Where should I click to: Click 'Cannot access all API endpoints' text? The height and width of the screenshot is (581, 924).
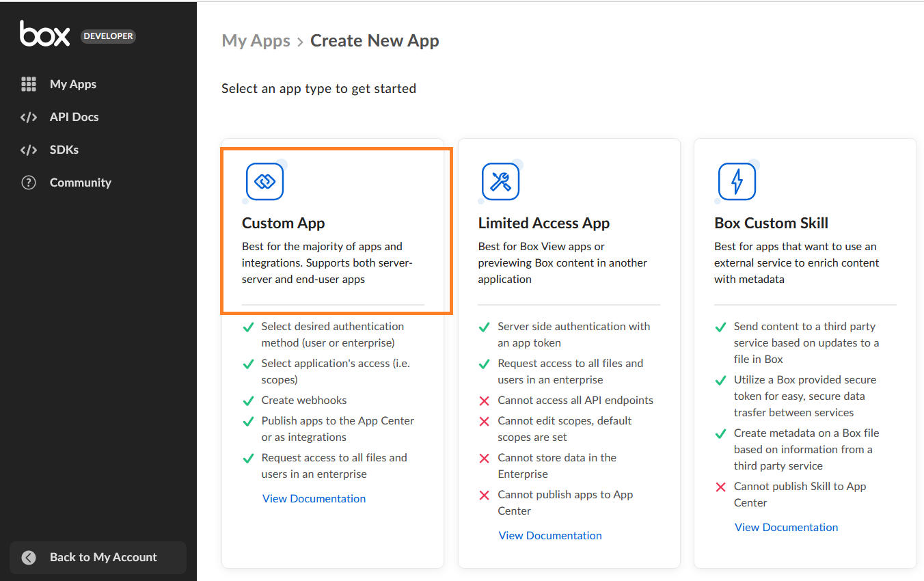pyautogui.click(x=575, y=400)
